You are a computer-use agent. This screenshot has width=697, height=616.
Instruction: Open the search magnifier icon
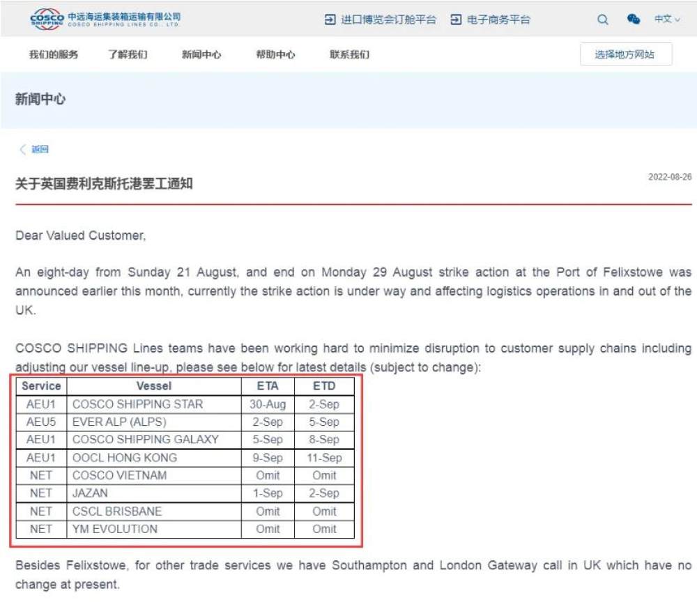point(602,20)
